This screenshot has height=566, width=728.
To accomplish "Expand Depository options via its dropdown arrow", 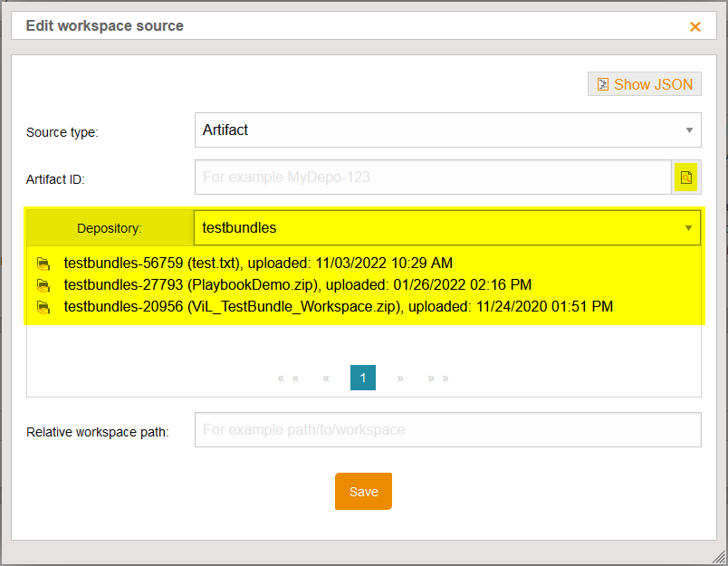I will [689, 227].
